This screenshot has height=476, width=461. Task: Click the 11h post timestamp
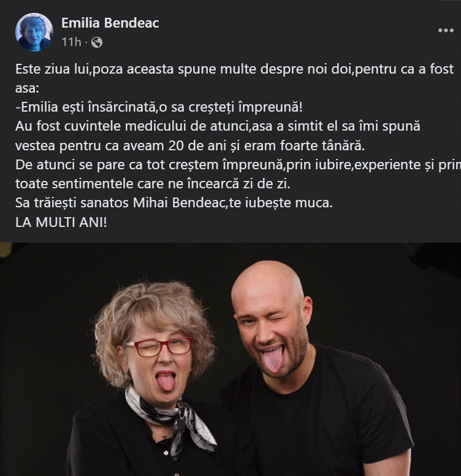click(x=71, y=42)
